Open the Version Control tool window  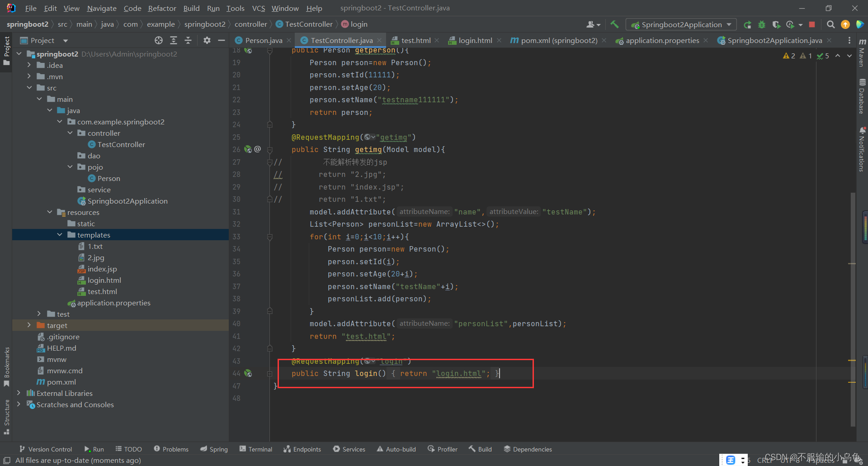point(46,449)
